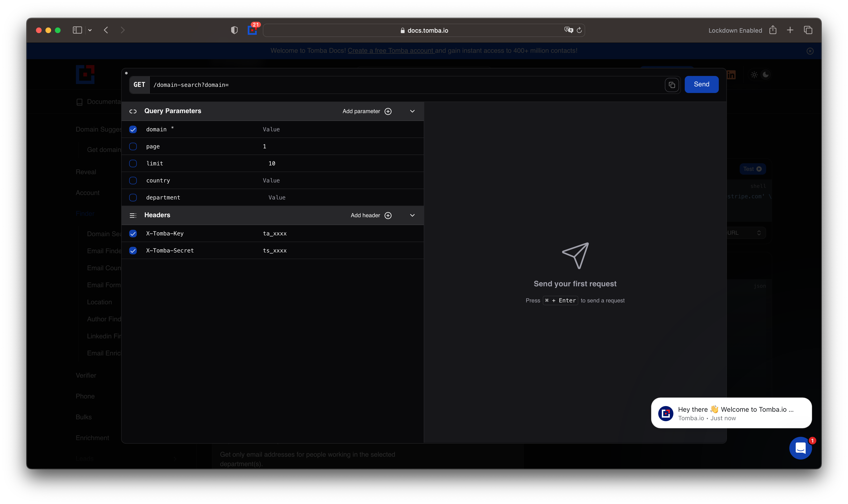Click the Add header plus icon
Image resolution: width=848 pixels, height=504 pixels.
coord(388,215)
